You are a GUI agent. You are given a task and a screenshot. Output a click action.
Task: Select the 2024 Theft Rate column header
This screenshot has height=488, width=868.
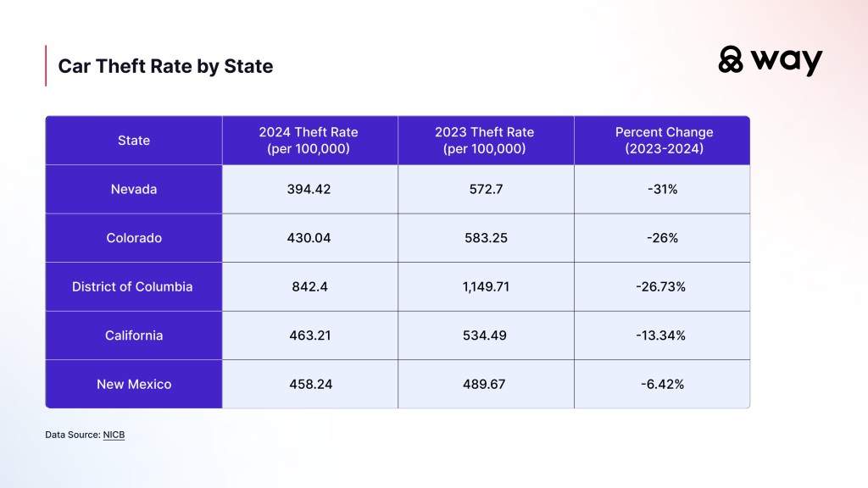point(309,141)
